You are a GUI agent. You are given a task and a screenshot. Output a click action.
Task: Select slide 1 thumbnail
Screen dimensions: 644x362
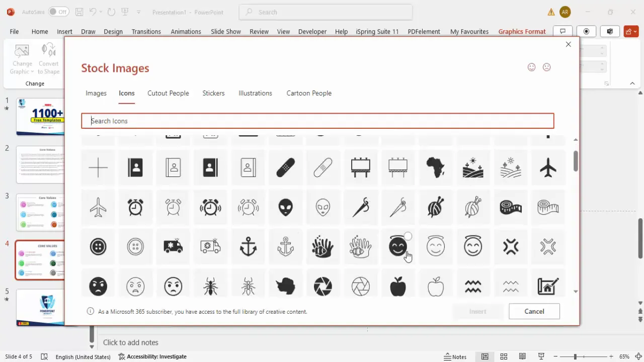click(x=40, y=117)
